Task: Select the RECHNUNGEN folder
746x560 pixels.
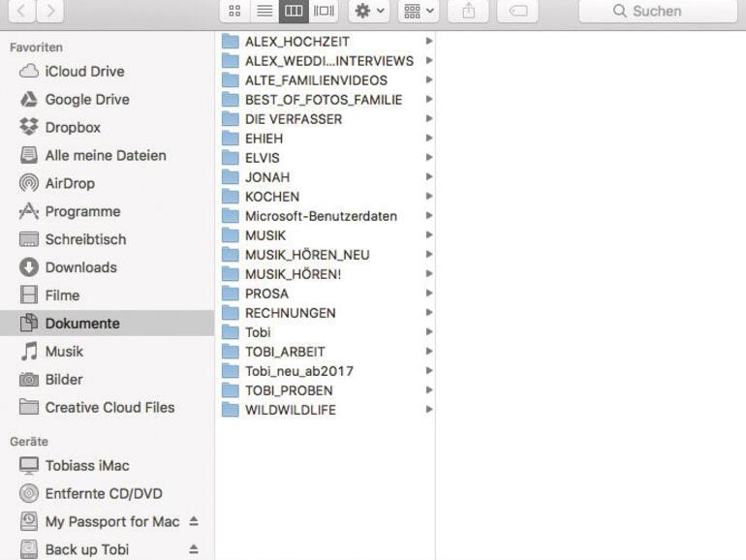Action: 326,313
